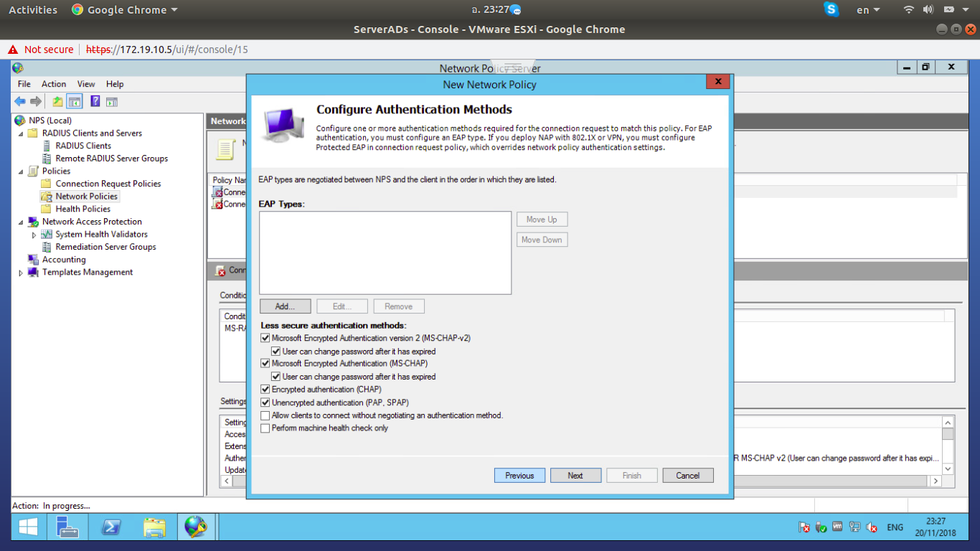The height and width of the screenshot is (551, 980).
Task: Open Server Manager from the taskbar
Action: [x=67, y=527]
